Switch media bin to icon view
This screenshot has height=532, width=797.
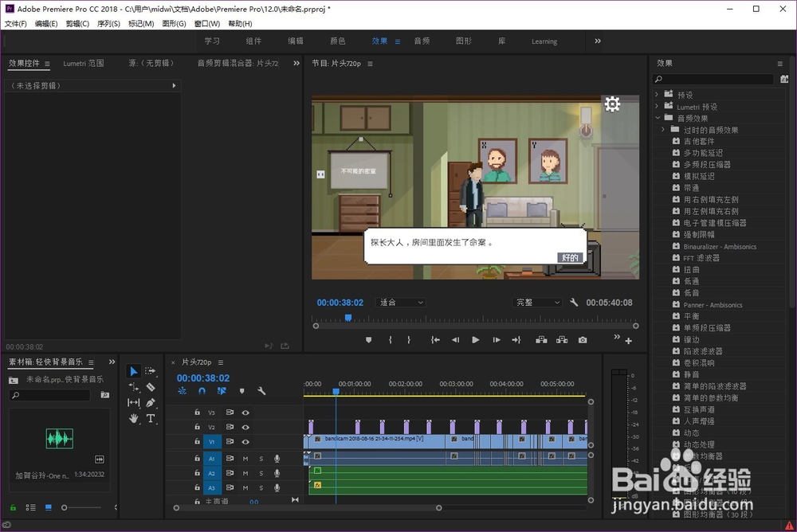[49, 507]
